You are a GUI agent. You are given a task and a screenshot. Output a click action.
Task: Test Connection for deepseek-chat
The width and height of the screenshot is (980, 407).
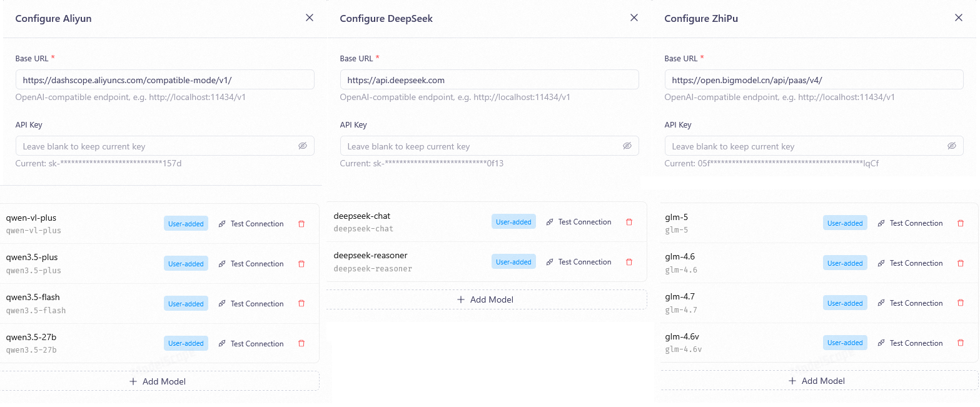click(578, 222)
